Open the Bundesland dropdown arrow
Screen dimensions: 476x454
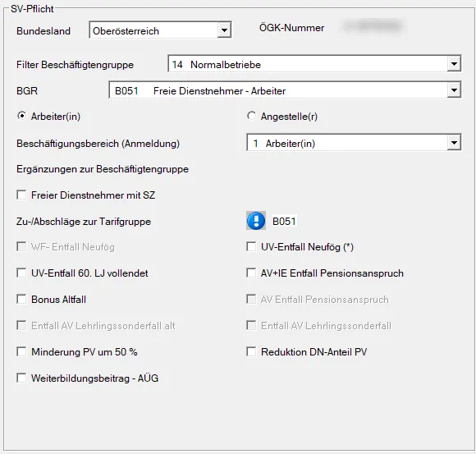point(224,30)
